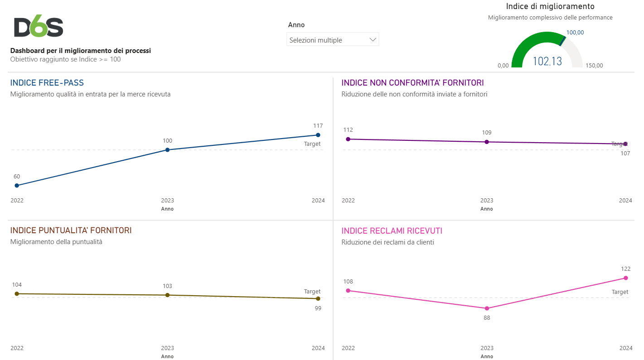Click the 2023 point (109) in Non Conformità chart
644x360 pixels.
pyautogui.click(x=487, y=142)
